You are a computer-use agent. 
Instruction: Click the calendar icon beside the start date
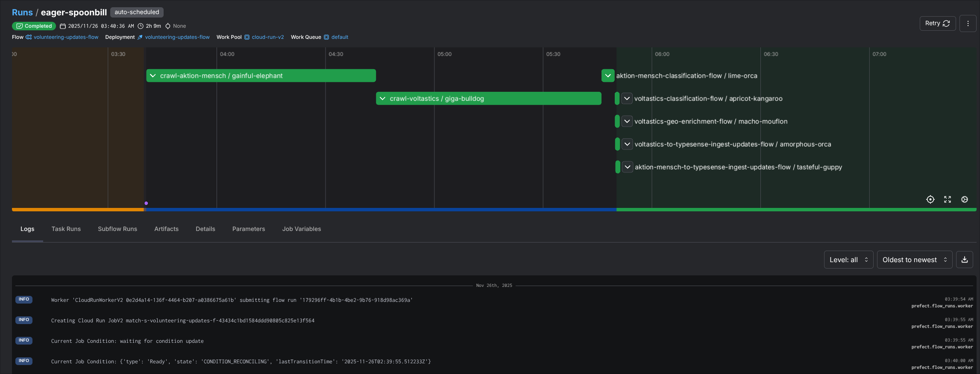(63, 26)
